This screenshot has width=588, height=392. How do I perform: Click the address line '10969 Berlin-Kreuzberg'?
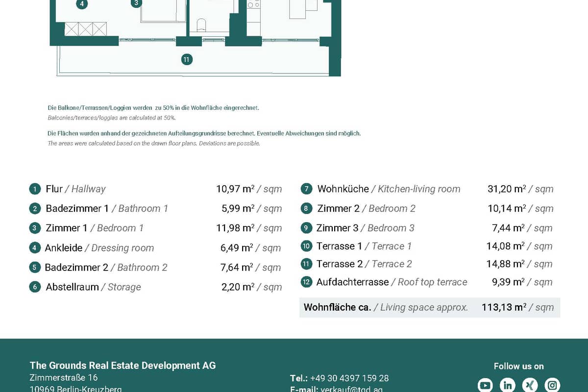coord(75,389)
